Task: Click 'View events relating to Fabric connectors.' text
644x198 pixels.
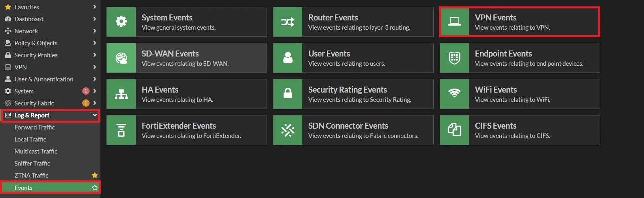Action: pyautogui.click(x=363, y=136)
